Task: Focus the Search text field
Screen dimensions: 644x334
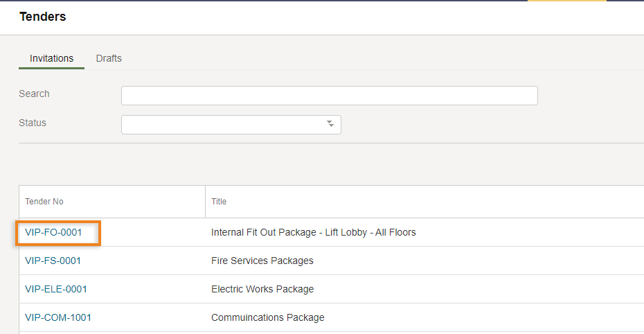Action: pos(330,96)
